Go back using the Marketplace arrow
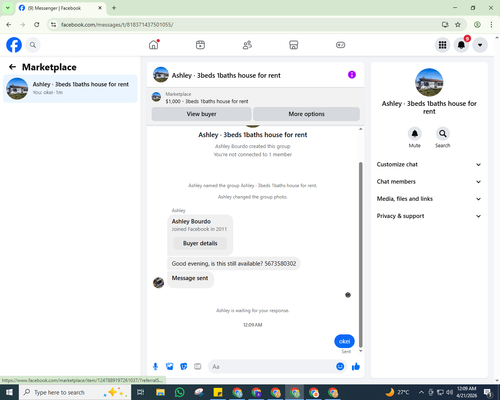The image size is (500, 400). pos(13,67)
